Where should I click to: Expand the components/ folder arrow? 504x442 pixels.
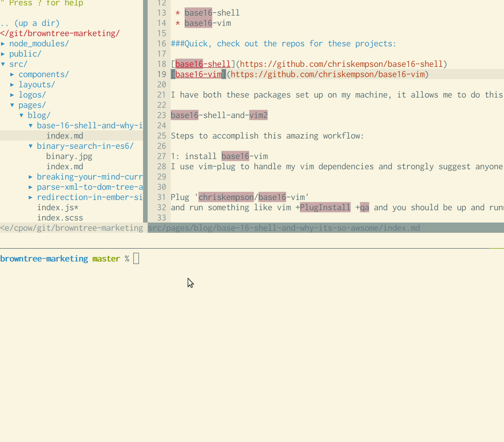pos(12,75)
